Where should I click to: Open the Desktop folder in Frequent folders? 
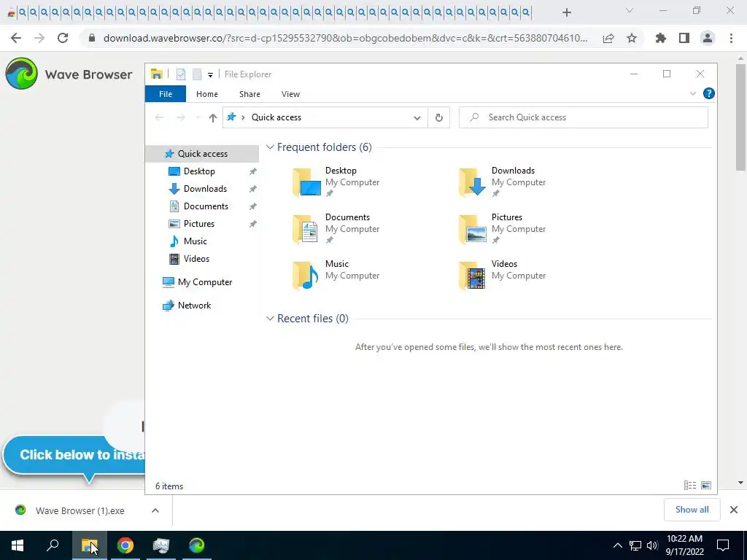pos(336,182)
